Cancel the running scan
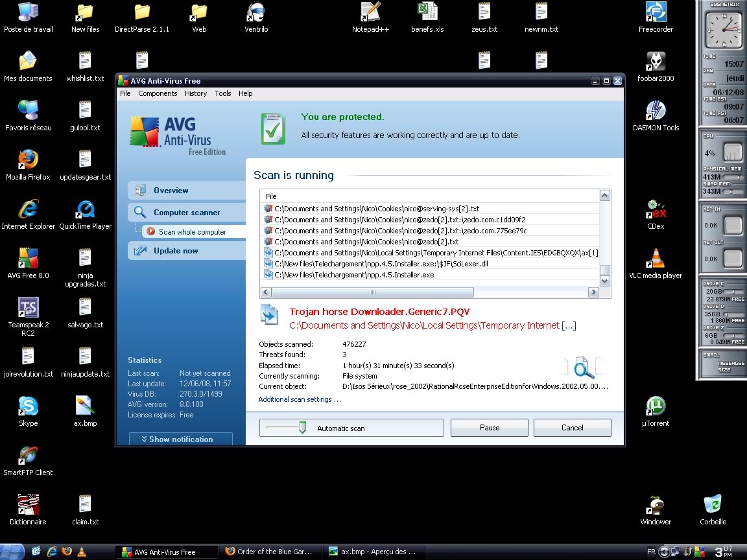747x560 pixels. coord(572,428)
